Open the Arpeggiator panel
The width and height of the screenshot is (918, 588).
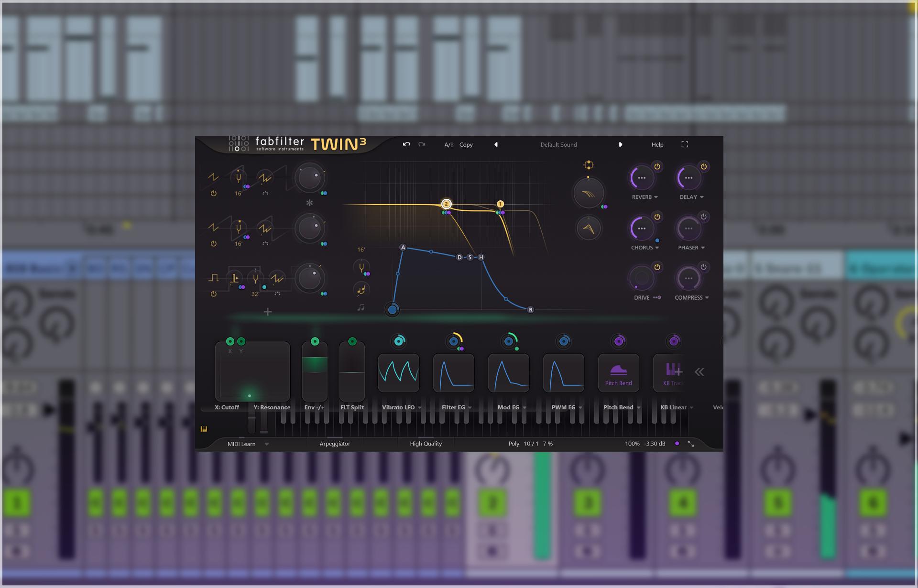[335, 444]
